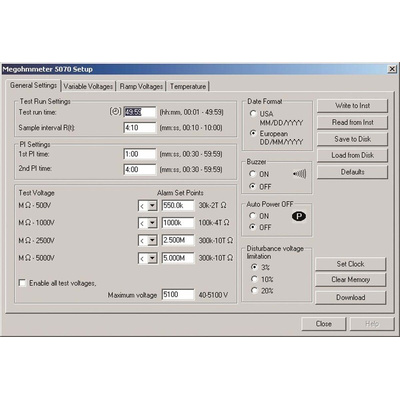Image resolution: width=400 pixels, height=400 pixels.
Task: Select European DD/MM/YYYY date format
Action: [x=253, y=133]
